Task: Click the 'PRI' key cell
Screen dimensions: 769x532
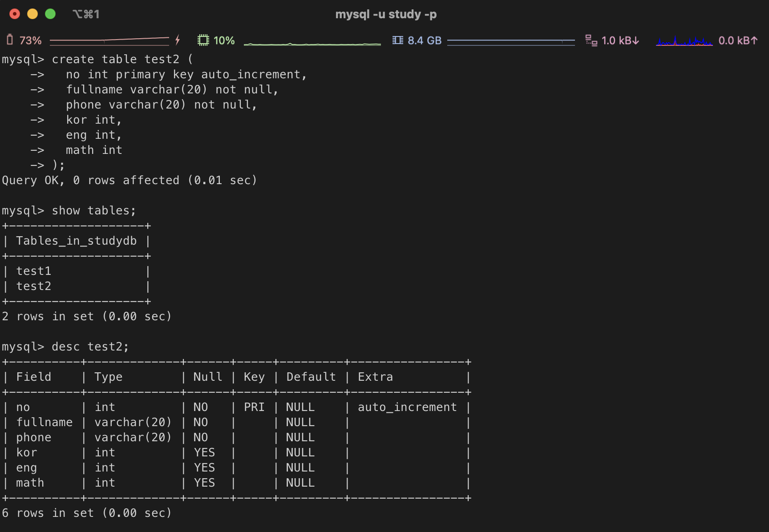Action: tap(254, 407)
